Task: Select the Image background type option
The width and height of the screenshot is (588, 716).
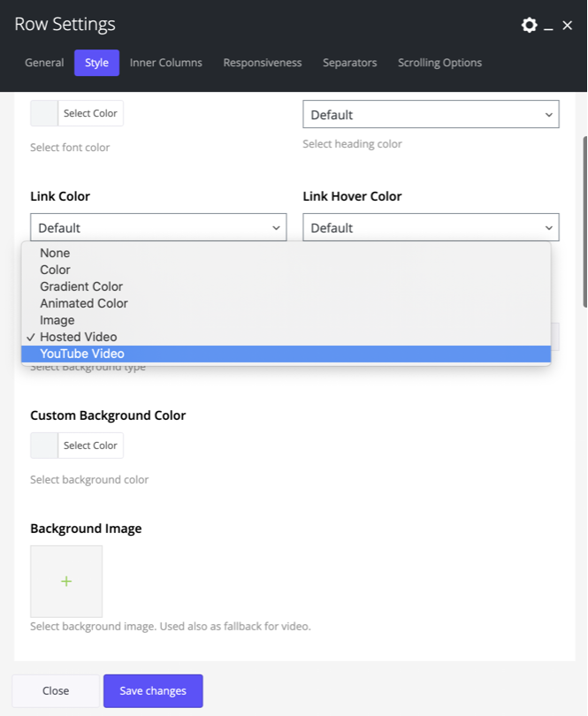Action: coord(57,320)
